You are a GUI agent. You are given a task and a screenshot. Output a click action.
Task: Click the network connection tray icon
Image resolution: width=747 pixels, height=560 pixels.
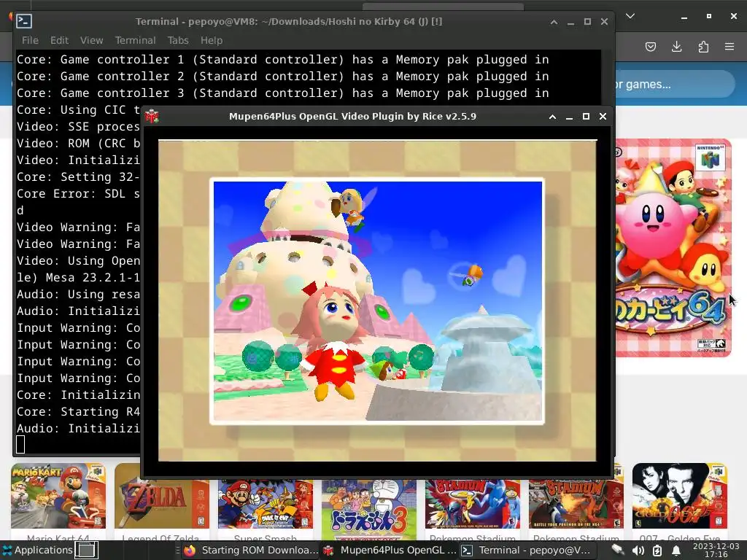pyautogui.click(x=618, y=550)
